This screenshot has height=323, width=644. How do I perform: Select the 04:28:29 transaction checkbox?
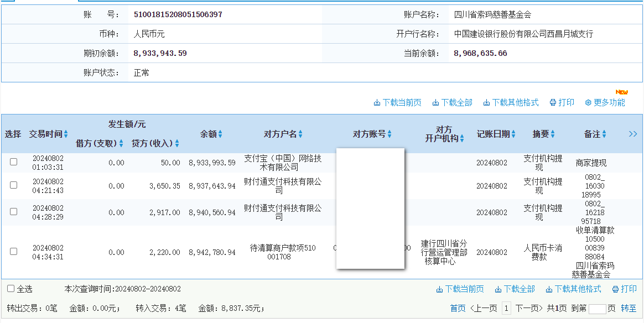[x=13, y=211]
